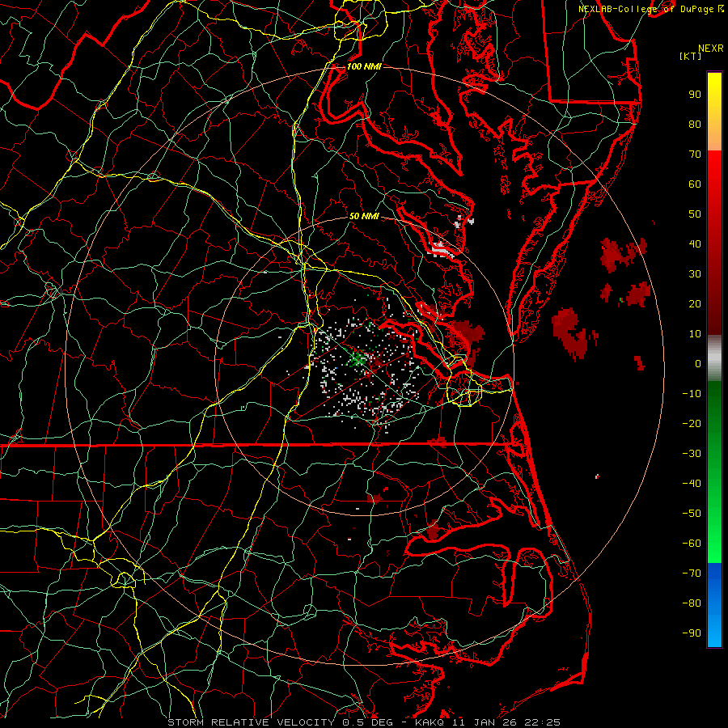
Task: Click the 100 NMI range ring label
Action: pyautogui.click(x=364, y=66)
